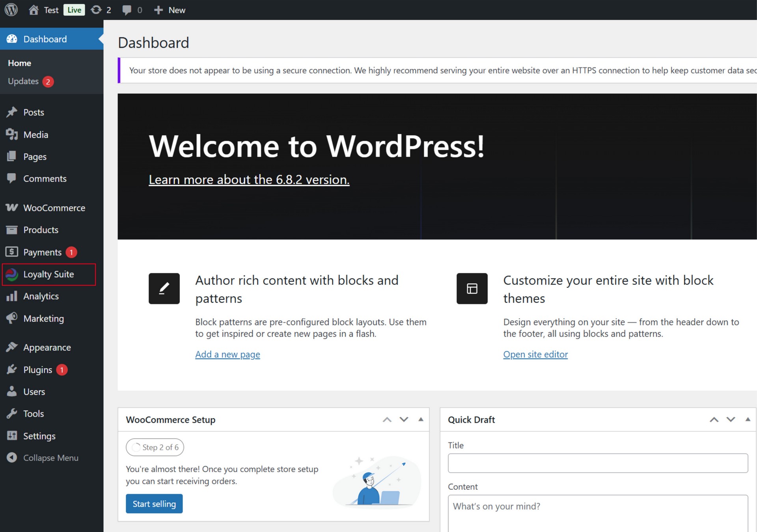This screenshot has height=532, width=757.
Task: Click the Analytics bar chart icon
Action: [12, 296]
